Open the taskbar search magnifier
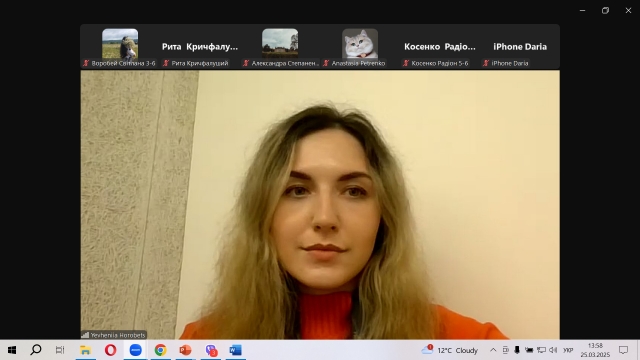This screenshot has width=640, height=360. pos(36,350)
